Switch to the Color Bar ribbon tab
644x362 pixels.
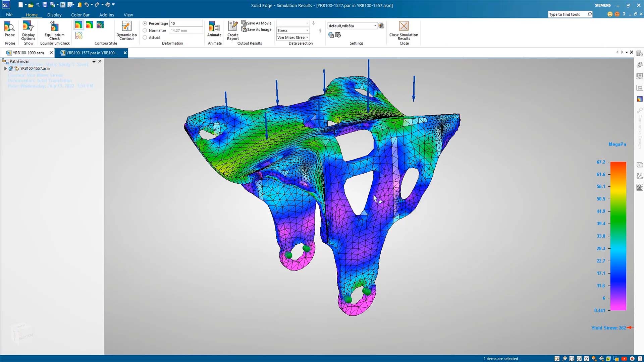tap(80, 15)
